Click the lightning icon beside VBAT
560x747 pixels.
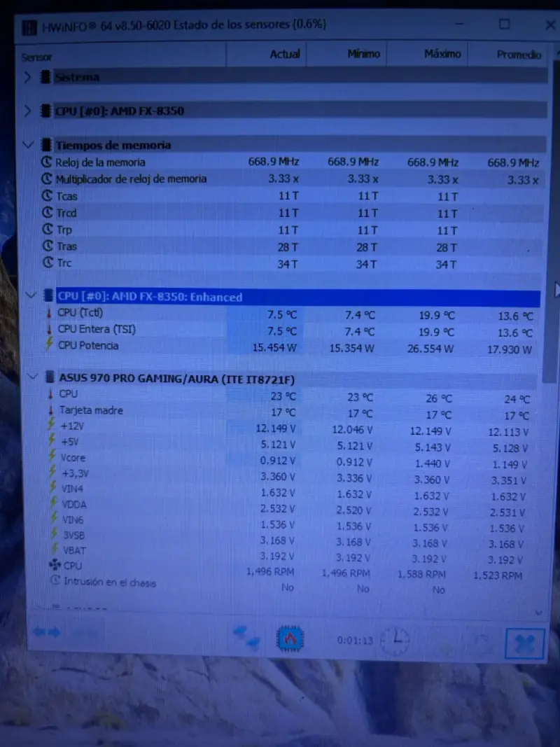[x=55, y=549]
